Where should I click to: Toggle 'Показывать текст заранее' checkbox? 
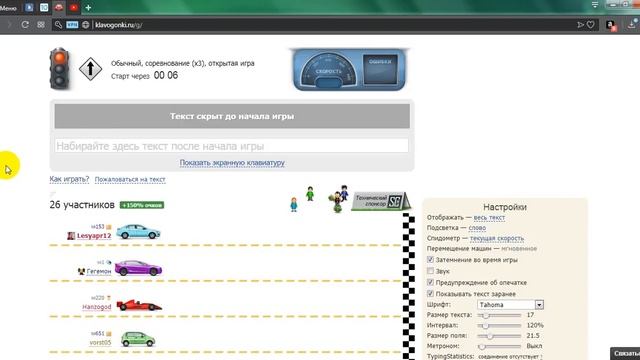430,293
